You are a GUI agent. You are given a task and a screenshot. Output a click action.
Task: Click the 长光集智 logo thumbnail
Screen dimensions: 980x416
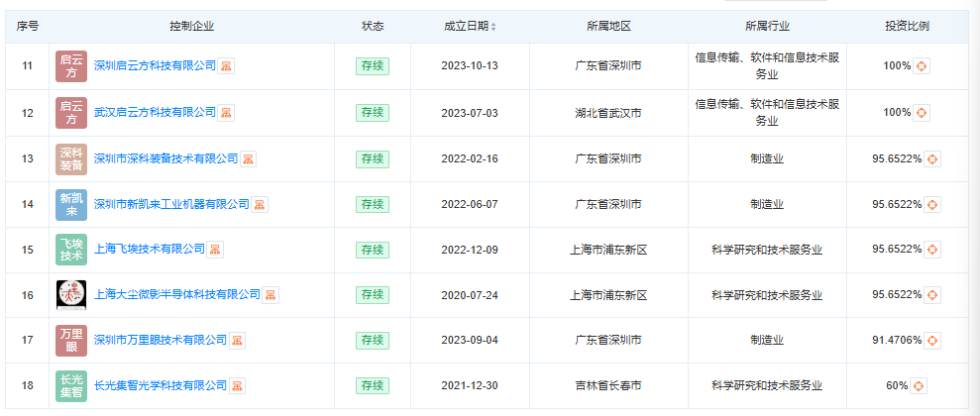(71, 385)
